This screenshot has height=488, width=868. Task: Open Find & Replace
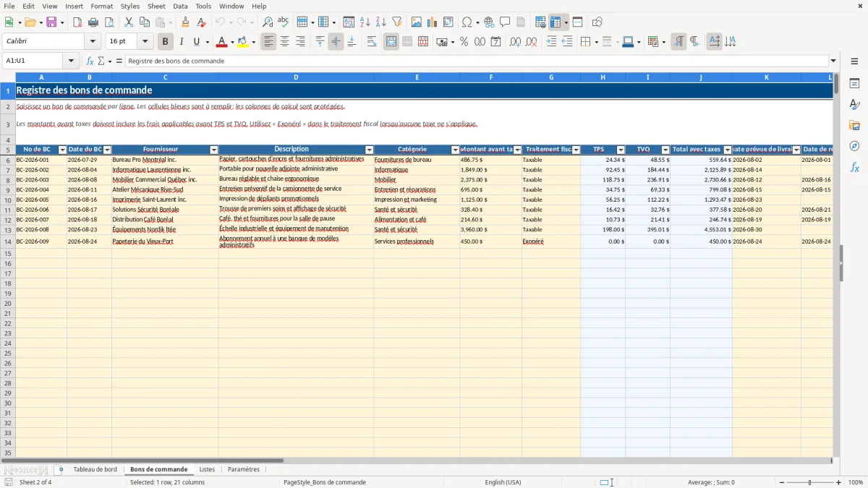(x=268, y=22)
